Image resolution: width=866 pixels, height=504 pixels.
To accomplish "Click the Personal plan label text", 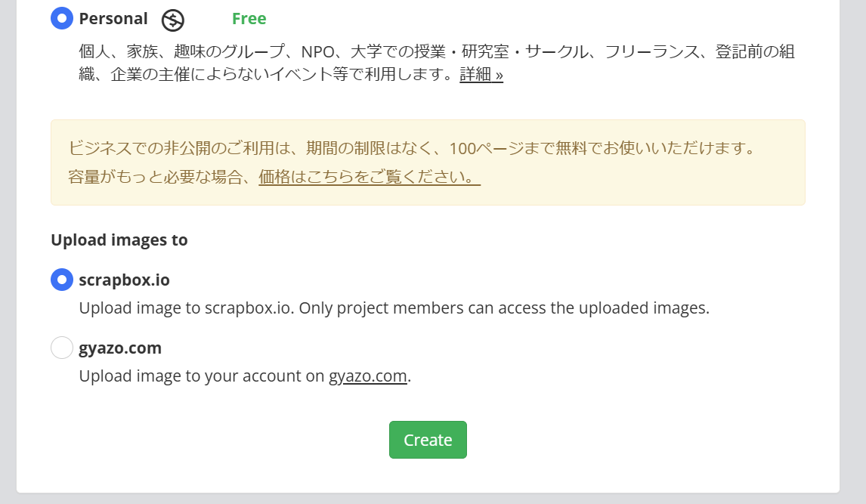I will click(x=113, y=19).
